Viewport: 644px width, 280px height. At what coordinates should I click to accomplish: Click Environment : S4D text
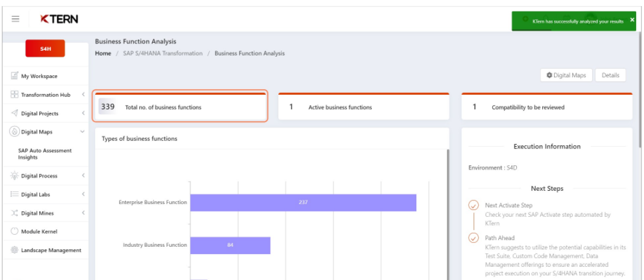click(493, 168)
